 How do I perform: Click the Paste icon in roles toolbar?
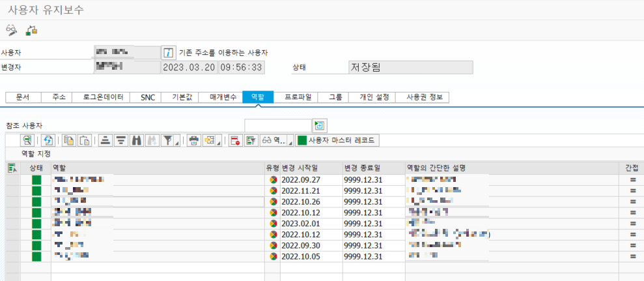coord(85,140)
